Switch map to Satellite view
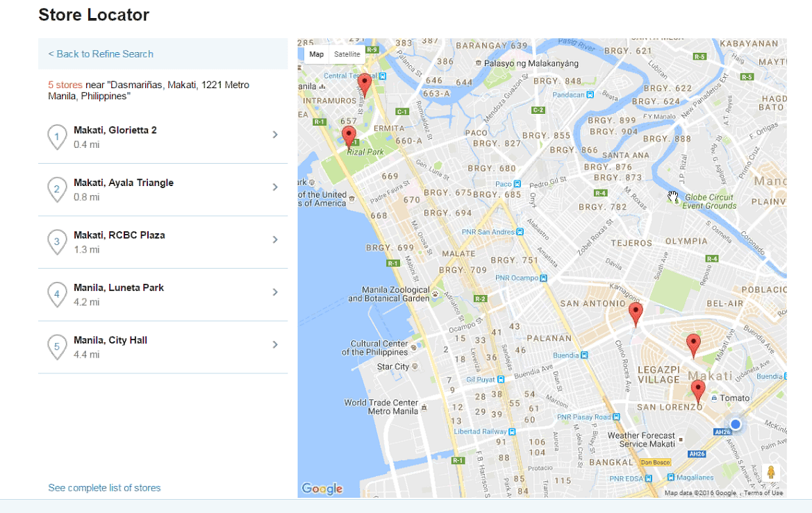 pyautogui.click(x=347, y=54)
